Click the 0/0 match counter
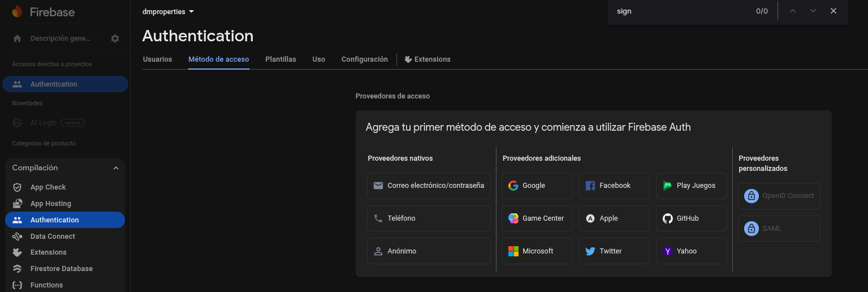The height and width of the screenshot is (292, 868). pyautogui.click(x=762, y=11)
